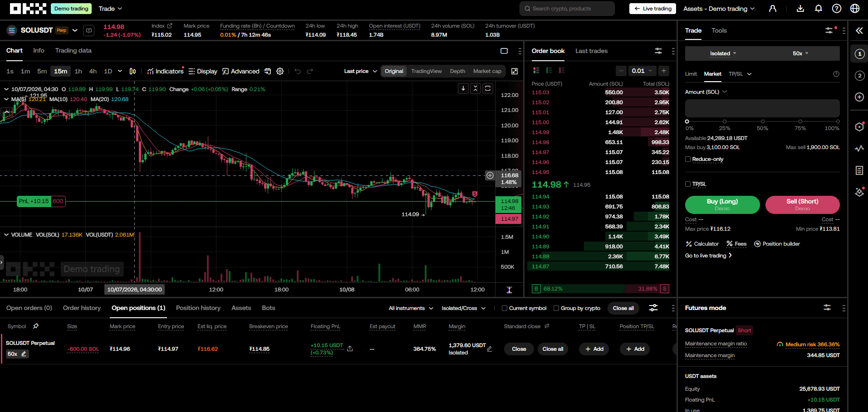The height and width of the screenshot is (412, 868).
Task: Open order book 0.01 precision dropdown
Action: coord(642,71)
